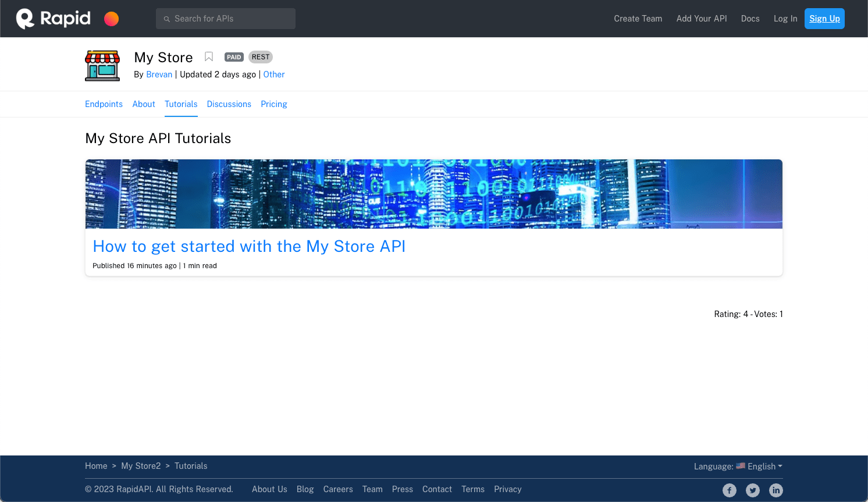
Task: Switch to the Pricing tab
Action: click(273, 104)
